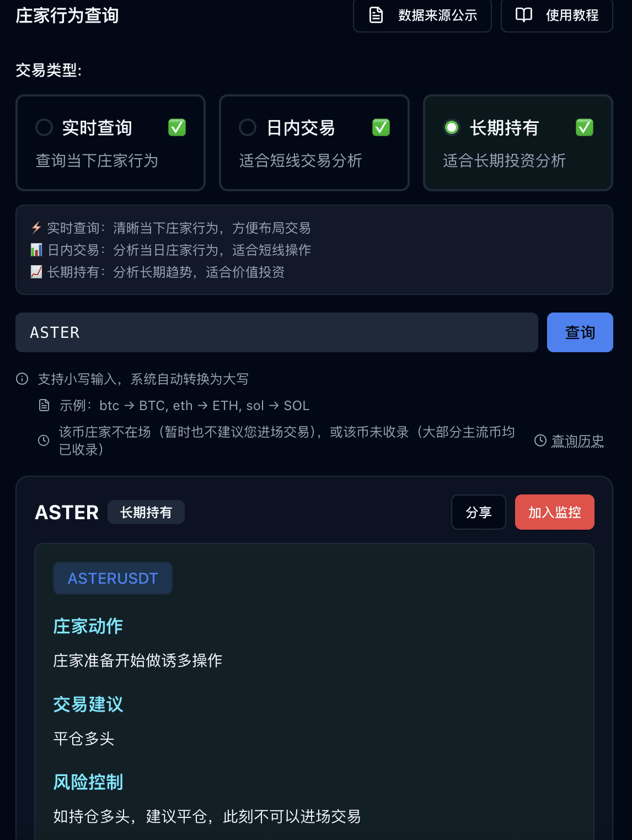Click the clock icon beside 该币庄家不在场 note
This screenshot has height=840, width=632.
pyautogui.click(x=44, y=440)
